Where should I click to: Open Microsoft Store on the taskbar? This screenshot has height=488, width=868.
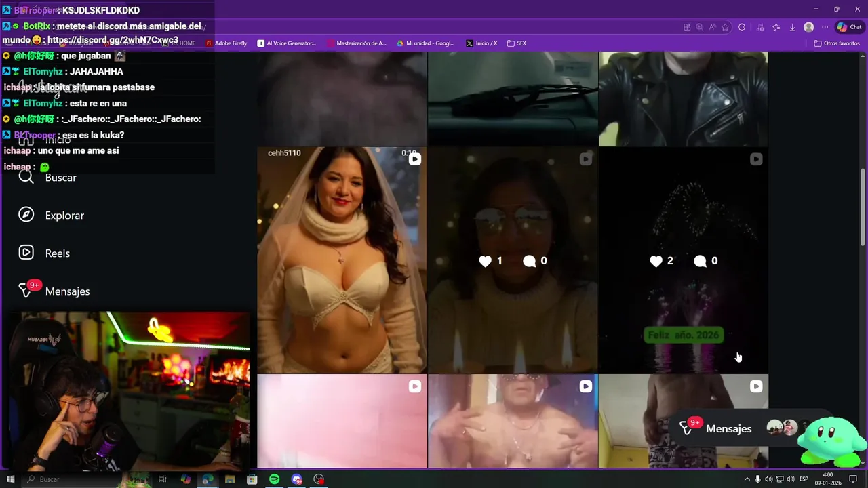[x=252, y=479]
